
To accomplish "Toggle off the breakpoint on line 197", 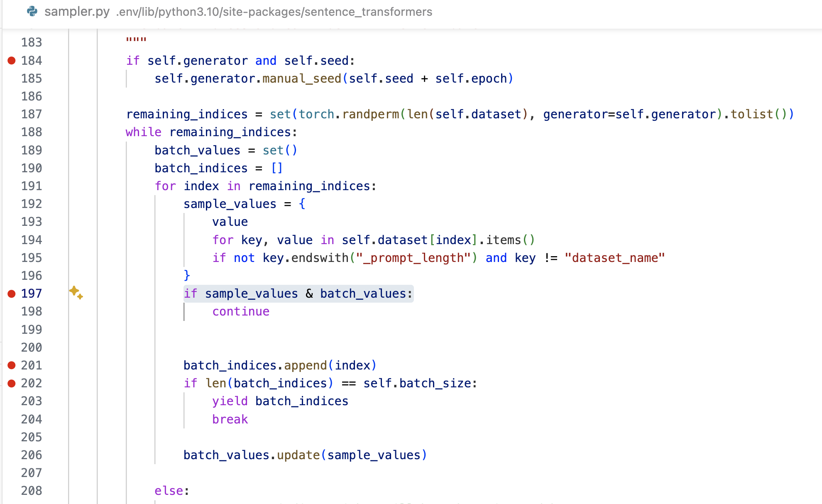I will 12,294.
